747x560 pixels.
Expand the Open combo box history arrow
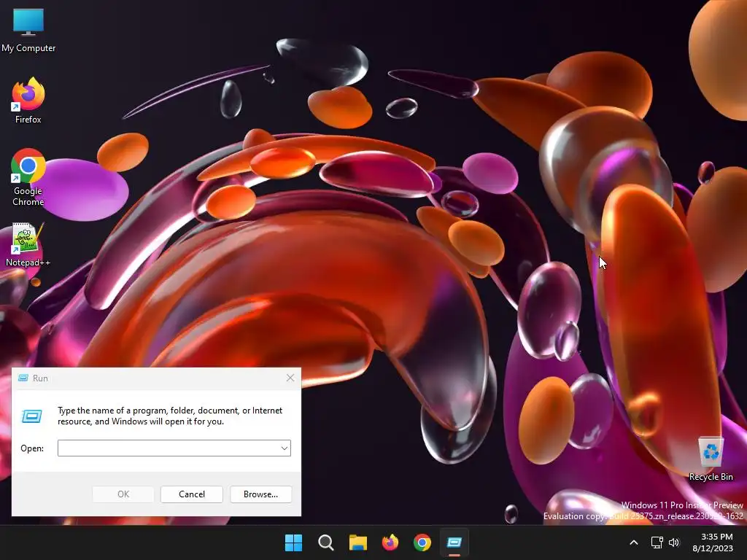(x=284, y=448)
